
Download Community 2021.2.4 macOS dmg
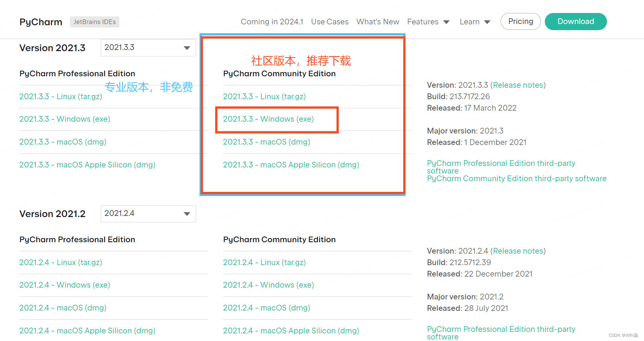pos(267,308)
